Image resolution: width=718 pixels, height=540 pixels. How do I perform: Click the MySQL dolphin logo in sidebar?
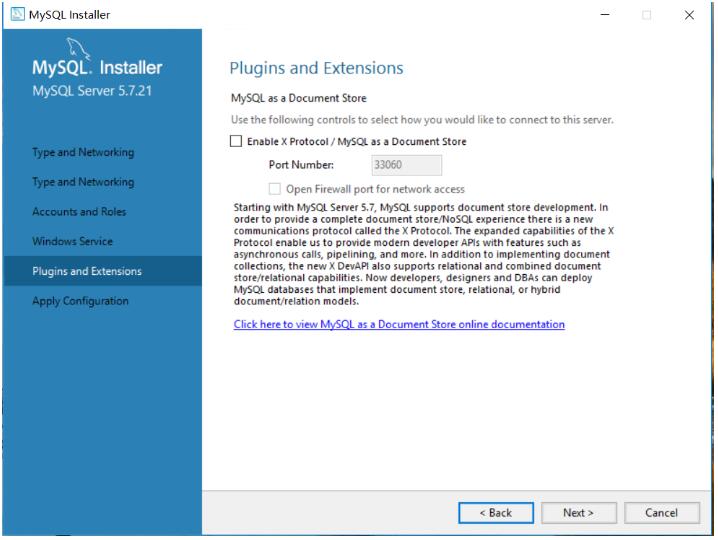click(78, 49)
